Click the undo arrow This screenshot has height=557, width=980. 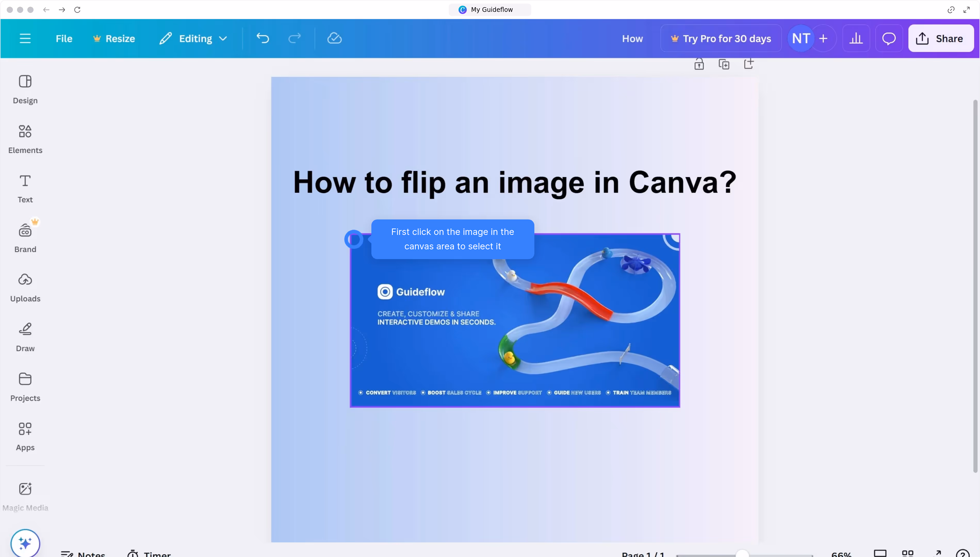tap(263, 38)
